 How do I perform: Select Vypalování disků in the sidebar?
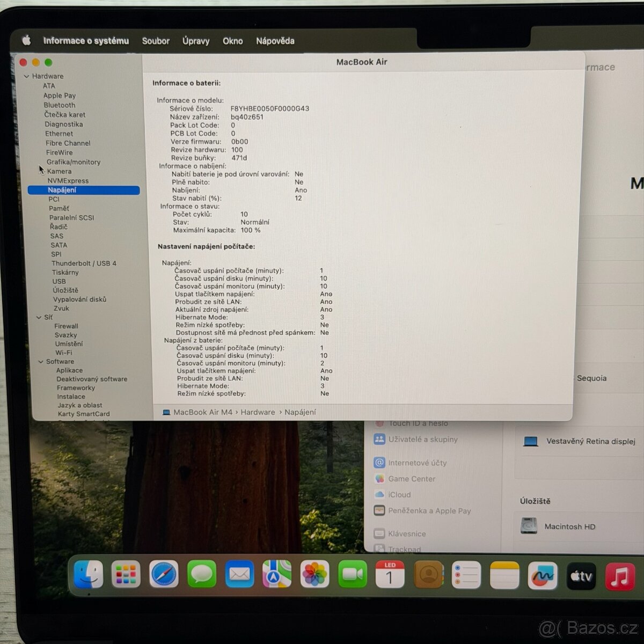[80, 299]
